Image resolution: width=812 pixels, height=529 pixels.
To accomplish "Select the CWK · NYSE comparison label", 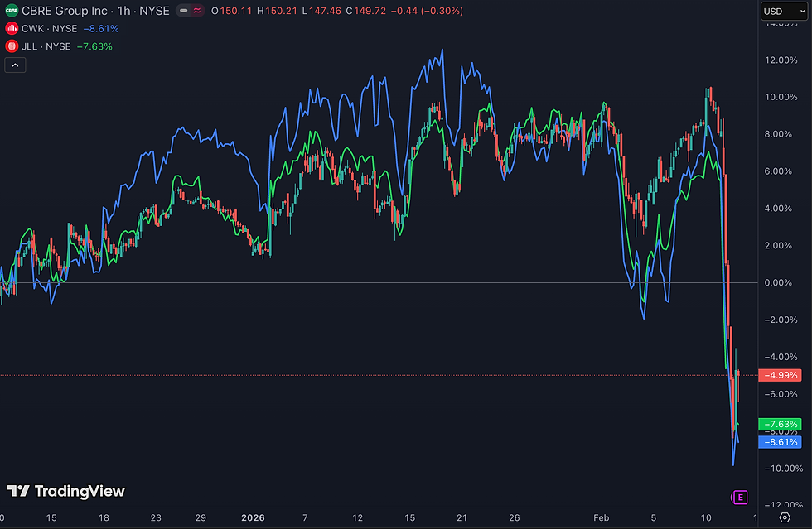I will click(x=49, y=29).
